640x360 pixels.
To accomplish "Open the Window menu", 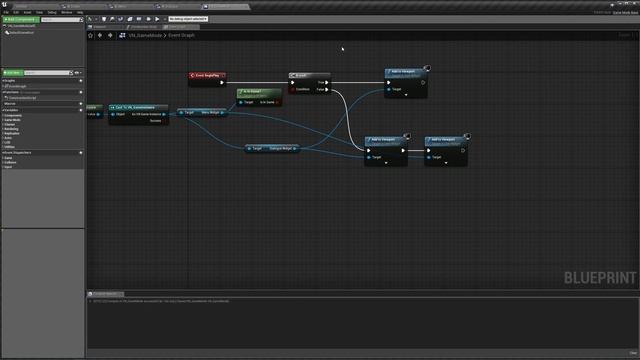I will point(66,12).
